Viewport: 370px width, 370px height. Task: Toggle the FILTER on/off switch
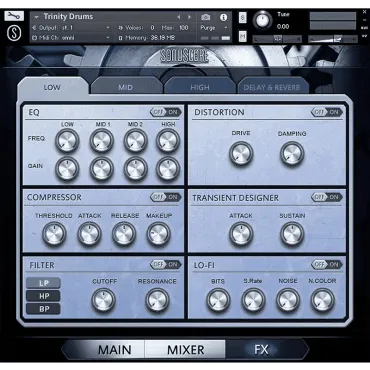[x=166, y=264]
